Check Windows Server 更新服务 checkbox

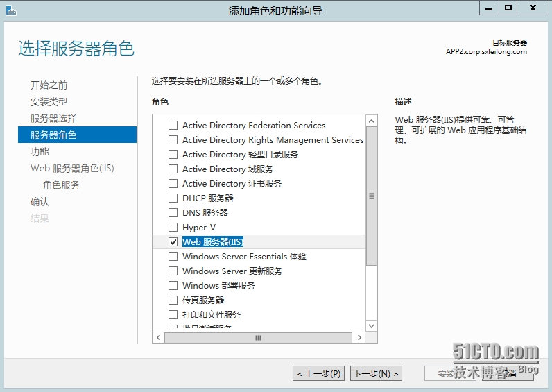tap(173, 271)
